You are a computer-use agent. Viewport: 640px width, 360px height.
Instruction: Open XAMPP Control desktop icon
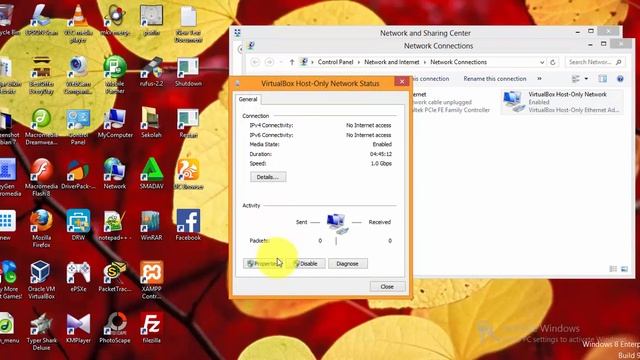pos(151,281)
